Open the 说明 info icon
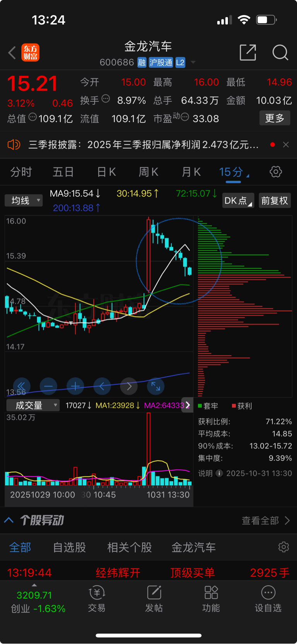 [219, 473]
